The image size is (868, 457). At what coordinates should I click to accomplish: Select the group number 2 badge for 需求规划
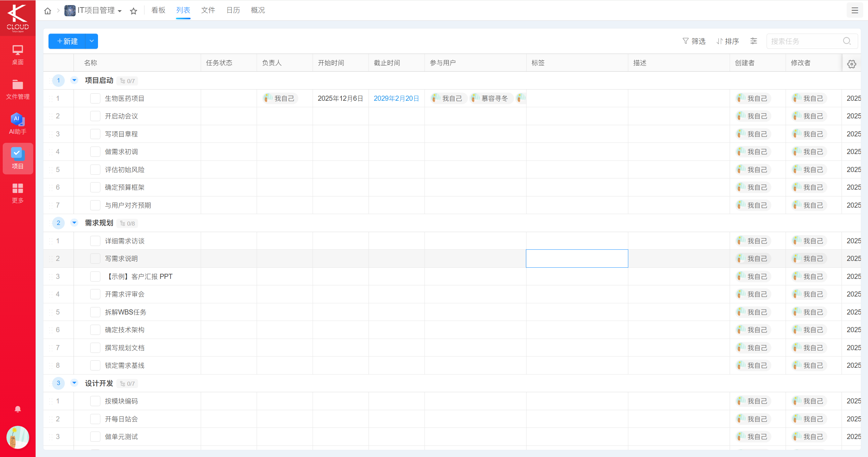pyautogui.click(x=58, y=223)
